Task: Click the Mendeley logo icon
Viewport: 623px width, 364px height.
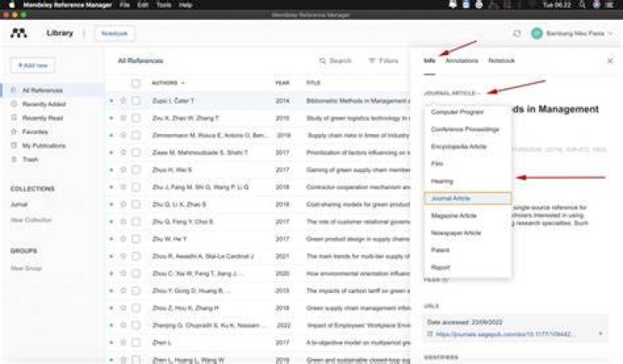Action: tap(19, 33)
